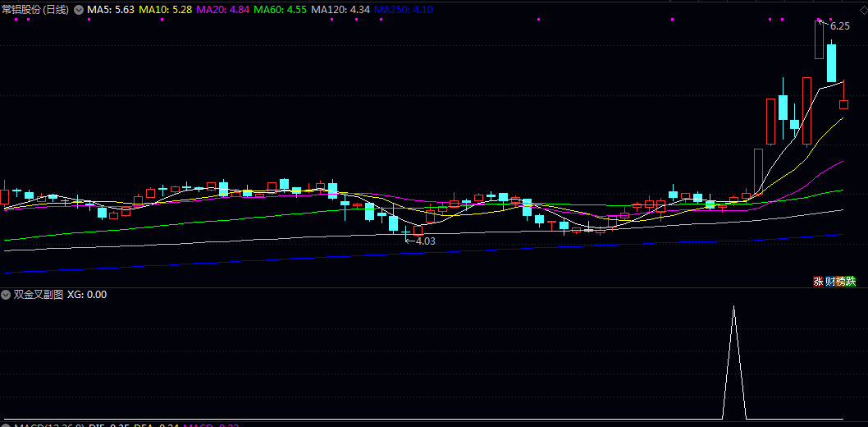This screenshot has height=427, width=868.
Task: Click the red candlestick beside the 4.03 label
Action: tap(418, 230)
